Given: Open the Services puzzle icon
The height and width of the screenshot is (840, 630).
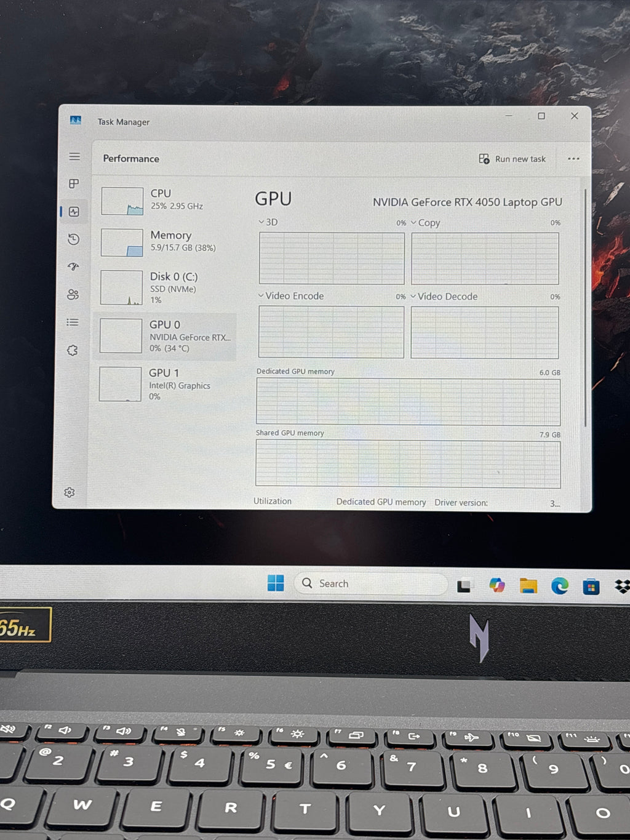Looking at the screenshot, I should pyautogui.click(x=72, y=350).
